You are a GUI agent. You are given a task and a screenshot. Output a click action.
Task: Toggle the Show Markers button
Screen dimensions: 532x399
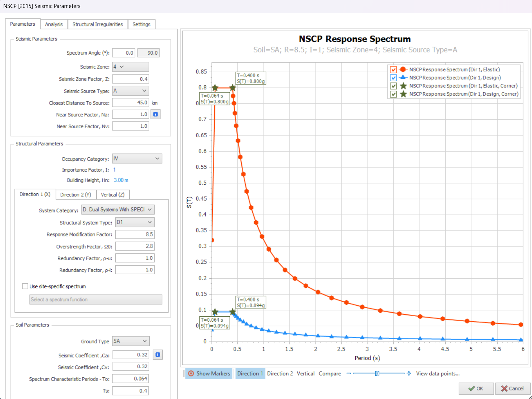coord(209,373)
